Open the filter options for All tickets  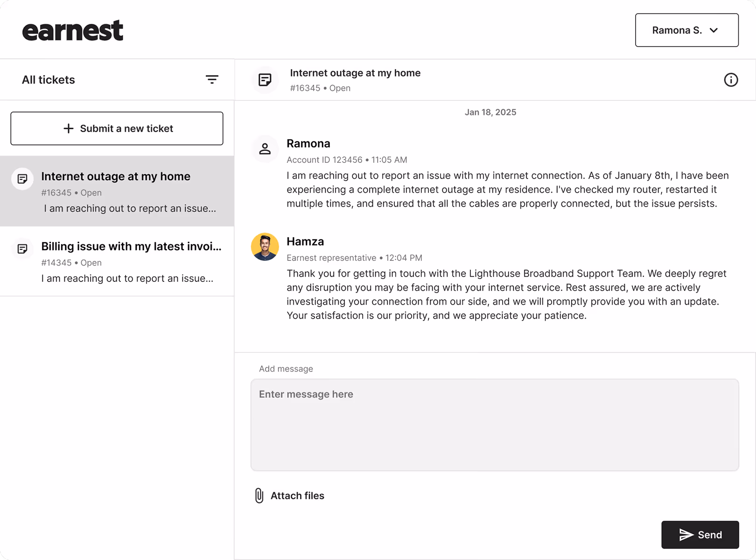(x=212, y=79)
